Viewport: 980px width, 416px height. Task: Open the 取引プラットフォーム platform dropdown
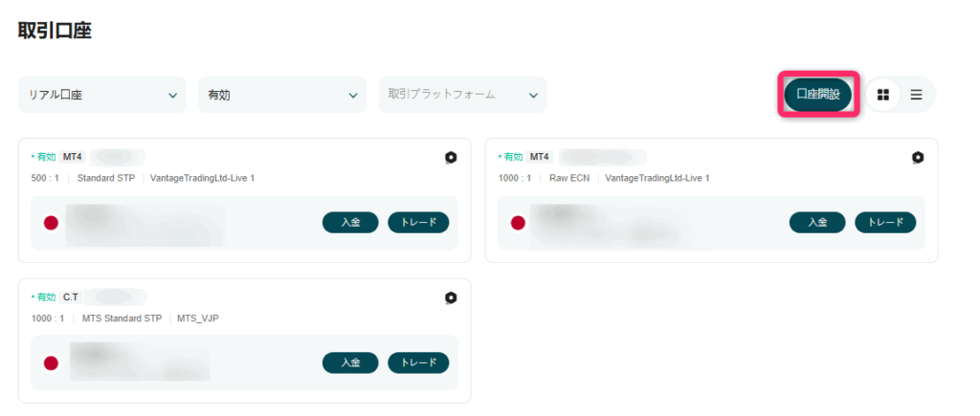coord(462,95)
